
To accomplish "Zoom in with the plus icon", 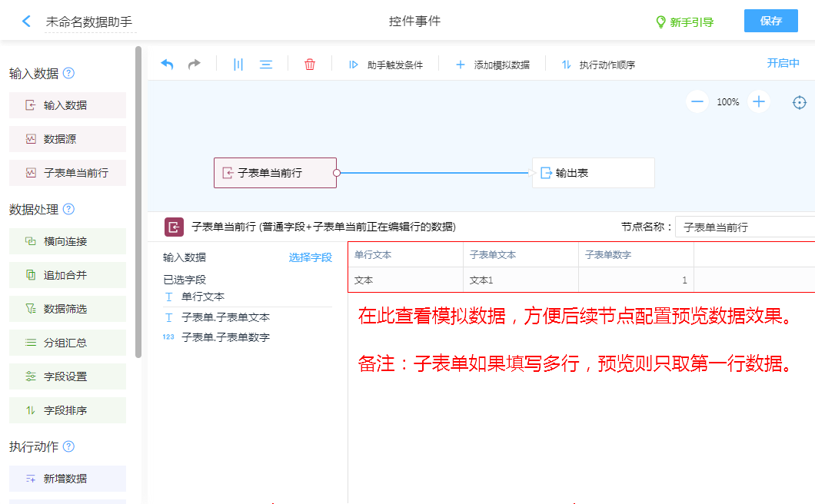I will tap(759, 101).
